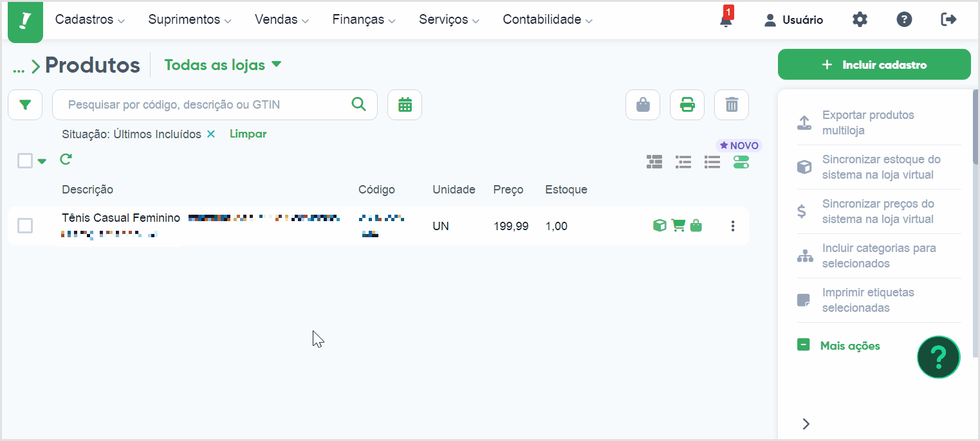
Task: Expand the Cadastros menu
Action: click(90, 20)
